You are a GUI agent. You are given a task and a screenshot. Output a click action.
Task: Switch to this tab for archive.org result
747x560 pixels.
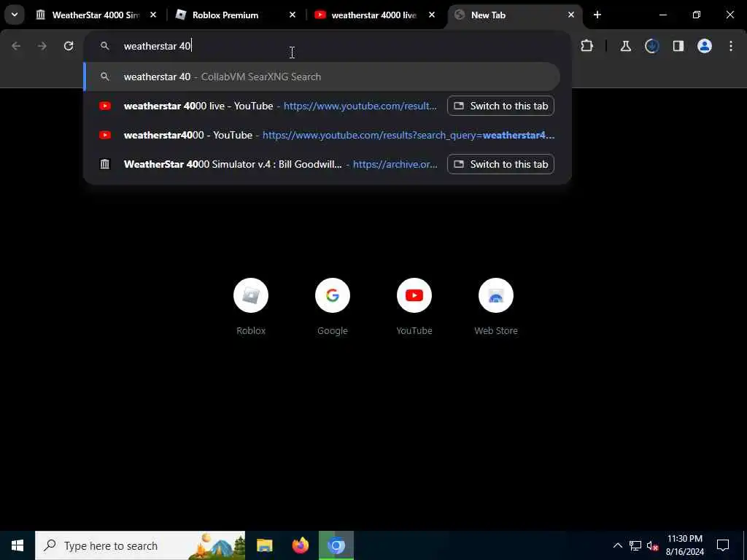[x=500, y=164]
